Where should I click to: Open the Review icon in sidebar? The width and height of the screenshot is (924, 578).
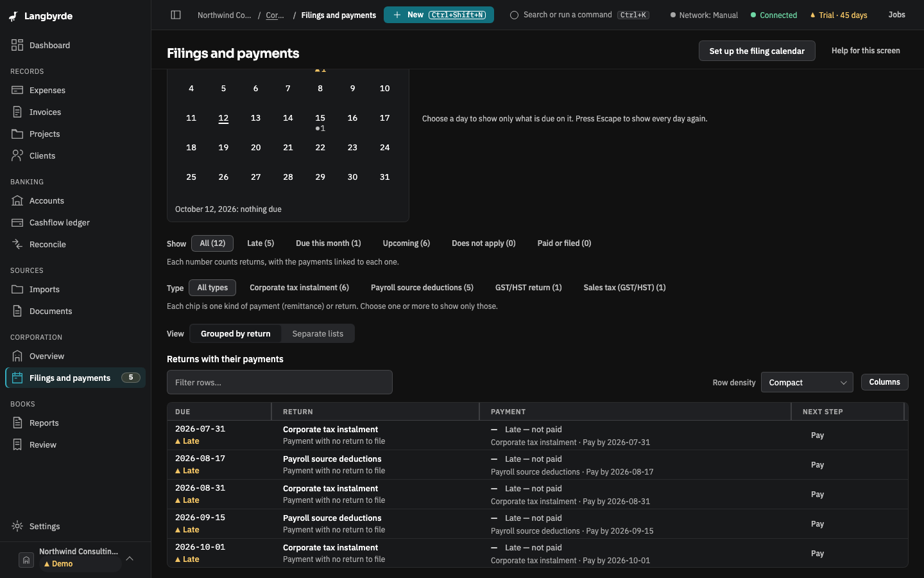click(17, 444)
